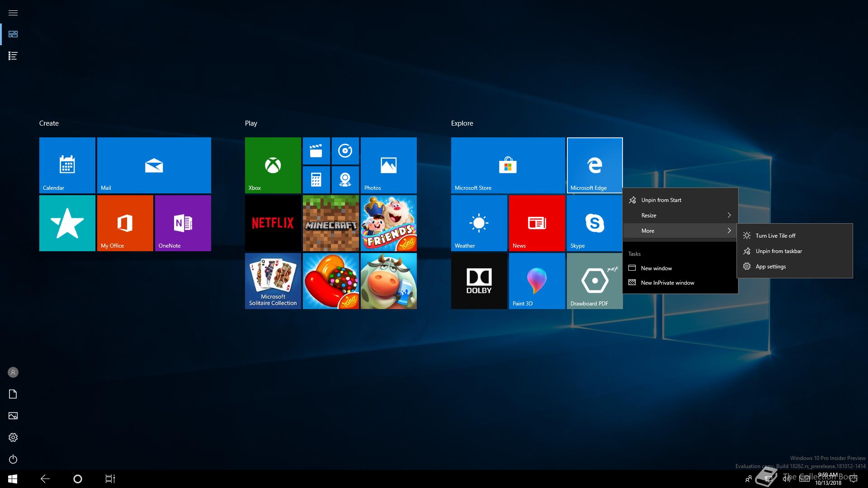Open Microsoft Solitaire Collection tile
The image size is (868, 488).
tap(273, 281)
